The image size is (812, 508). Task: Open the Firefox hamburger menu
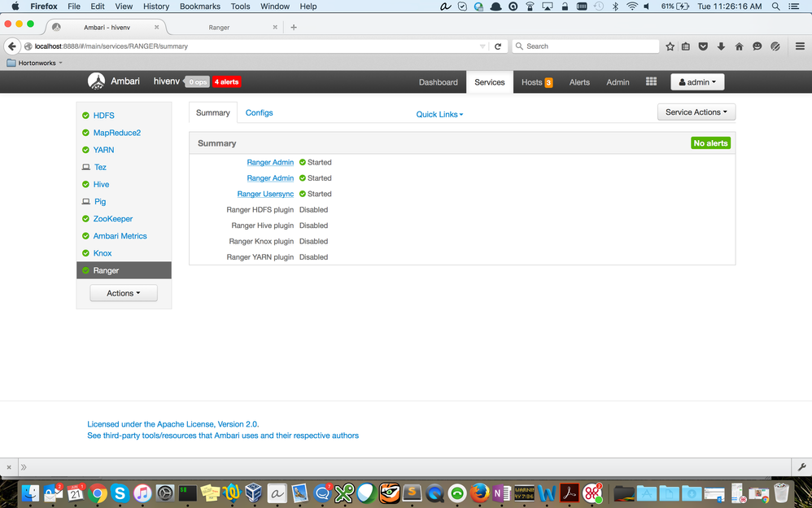click(x=800, y=46)
